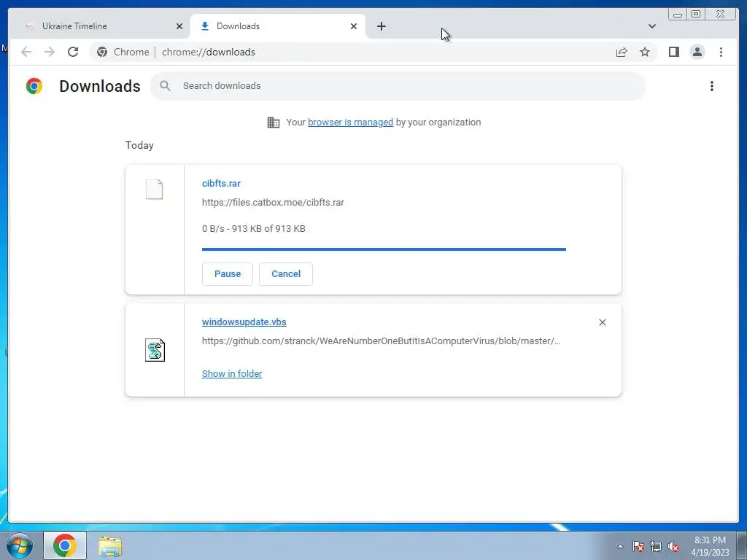Viewport: 747px width, 560px height.
Task: Click the Action Center flag tray icon
Action: [x=638, y=546]
